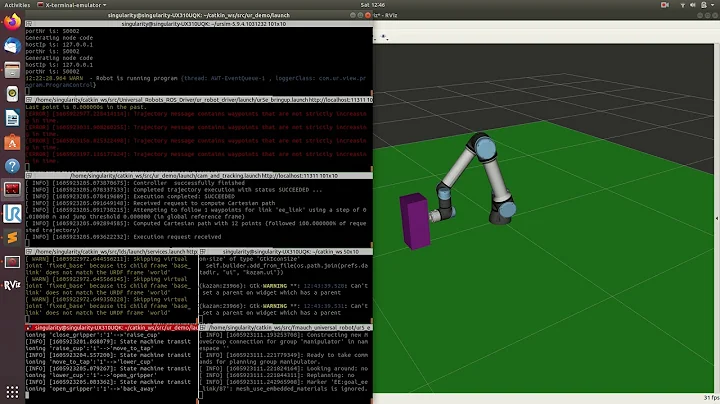Click the screen recording indicator in top bar
Screen dimensions: 720x404
pos(664,5)
